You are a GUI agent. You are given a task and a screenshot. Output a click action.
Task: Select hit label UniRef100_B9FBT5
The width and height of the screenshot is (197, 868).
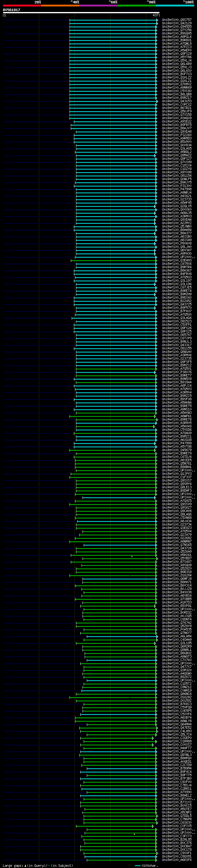176,125
